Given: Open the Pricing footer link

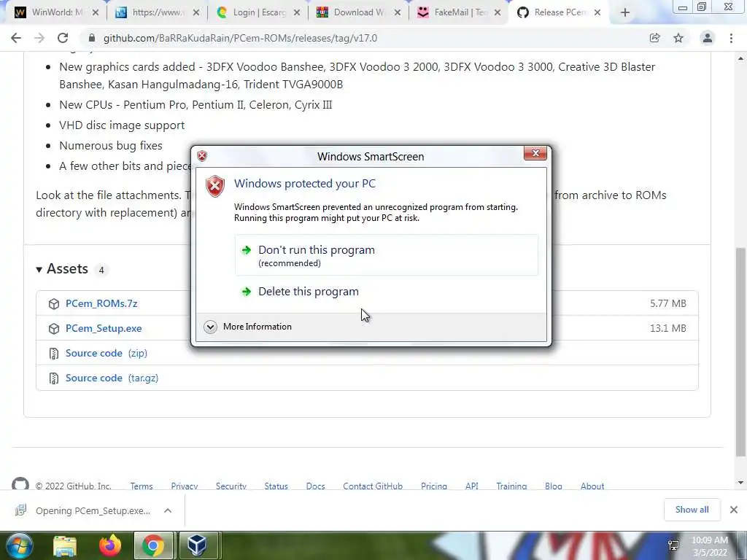Looking at the screenshot, I should 434,486.
